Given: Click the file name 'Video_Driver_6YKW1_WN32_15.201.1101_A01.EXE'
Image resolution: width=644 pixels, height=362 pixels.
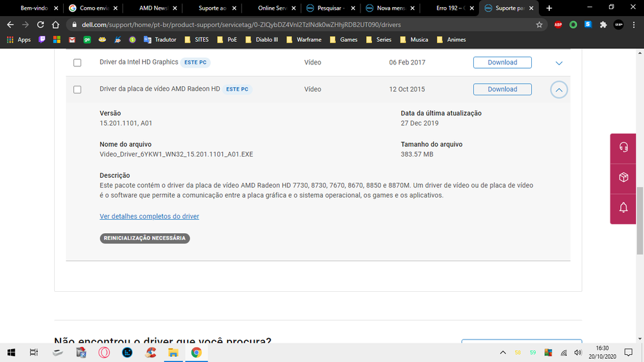Looking at the screenshot, I should point(176,155).
